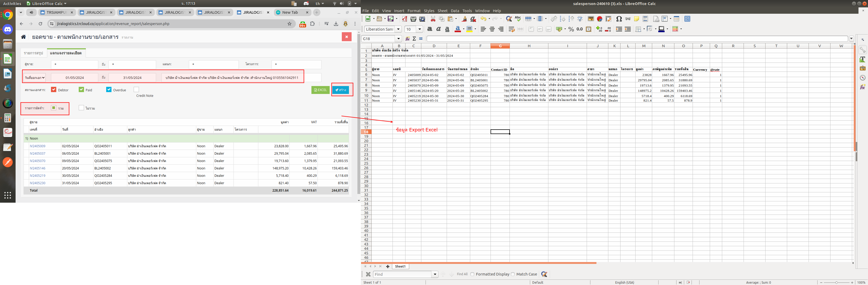Open Show Applications grid in dock

pyautogui.click(x=8, y=195)
